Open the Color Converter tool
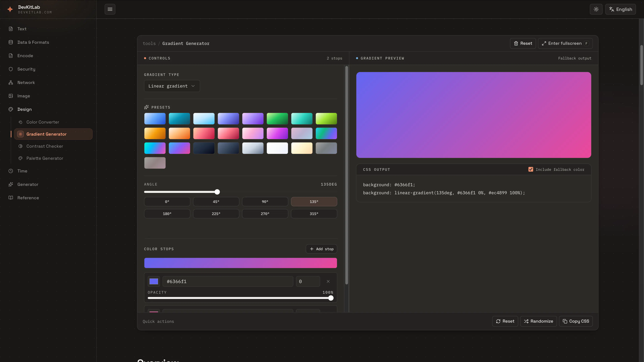Viewport: 644px width, 362px height. click(x=53, y=122)
